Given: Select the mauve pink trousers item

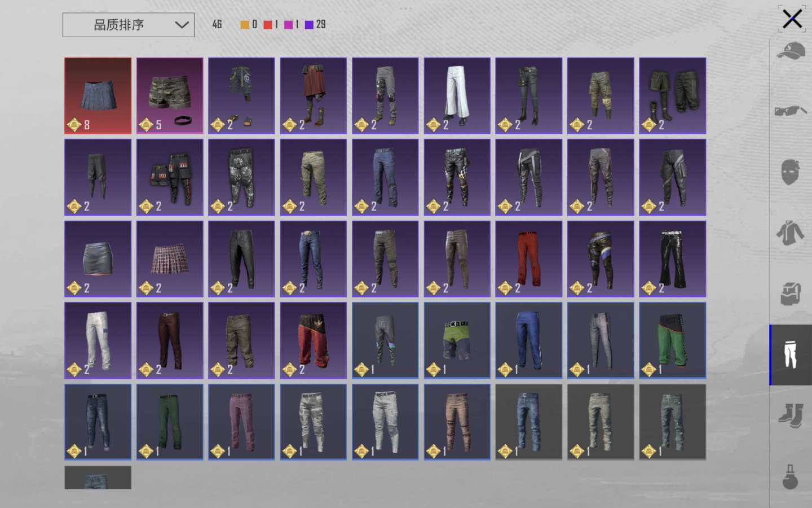Looking at the screenshot, I should coord(241,422).
